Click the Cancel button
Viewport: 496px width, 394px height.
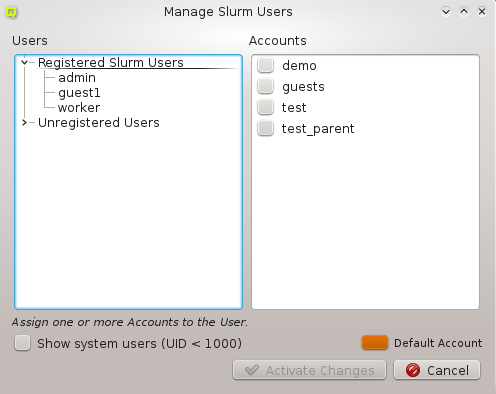point(437,370)
